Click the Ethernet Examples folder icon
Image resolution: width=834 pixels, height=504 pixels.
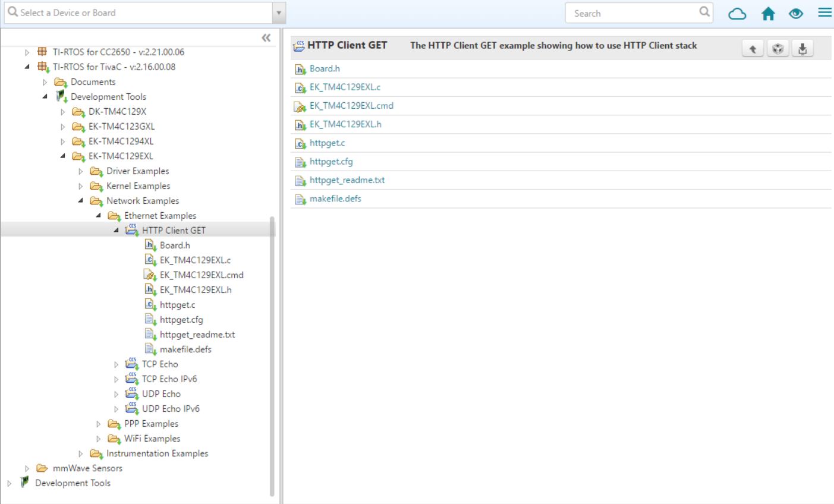pos(114,216)
